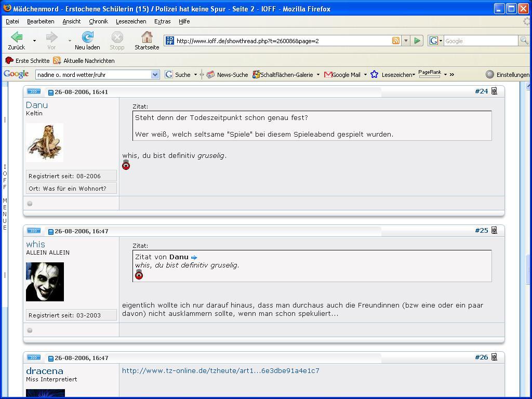532x399 pixels.
Task: Open permalink for post #26
Action: click(x=482, y=357)
